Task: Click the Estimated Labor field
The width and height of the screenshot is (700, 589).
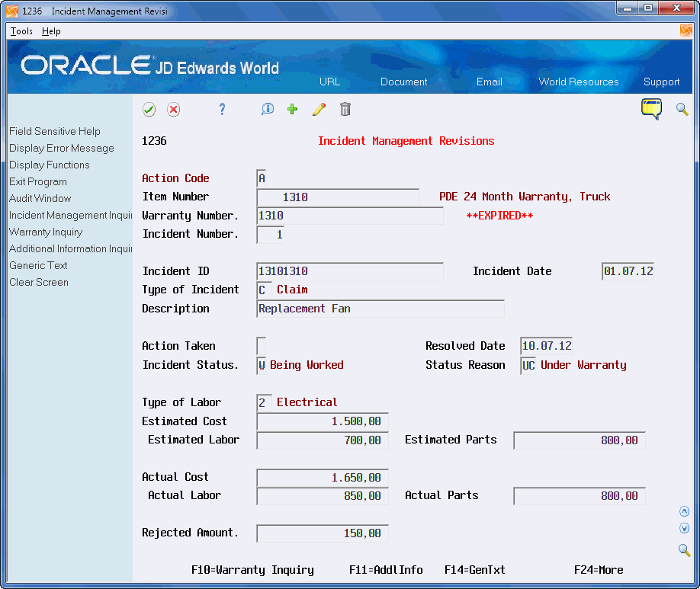Action: coord(323,440)
